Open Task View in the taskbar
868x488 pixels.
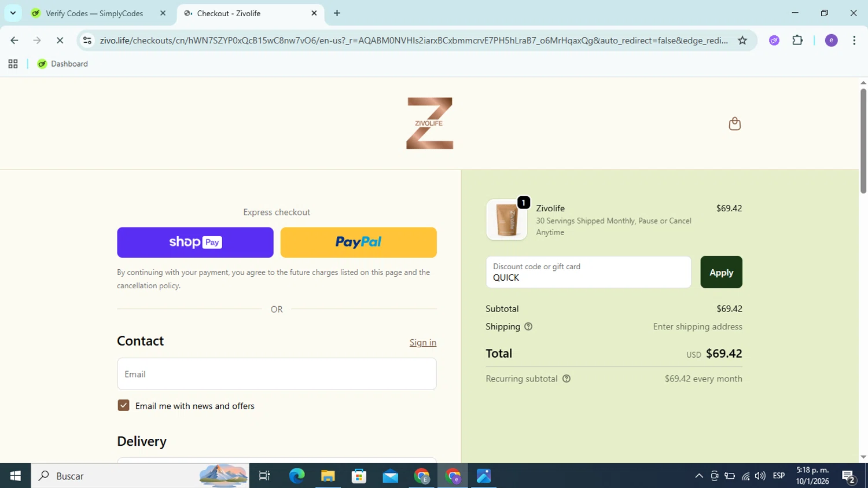tap(264, 476)
